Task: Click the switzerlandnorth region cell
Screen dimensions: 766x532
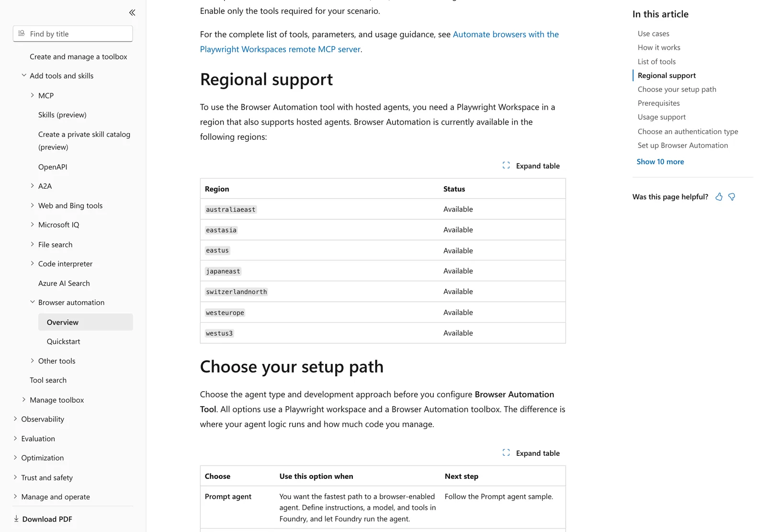Action: [x=237, y=292]
